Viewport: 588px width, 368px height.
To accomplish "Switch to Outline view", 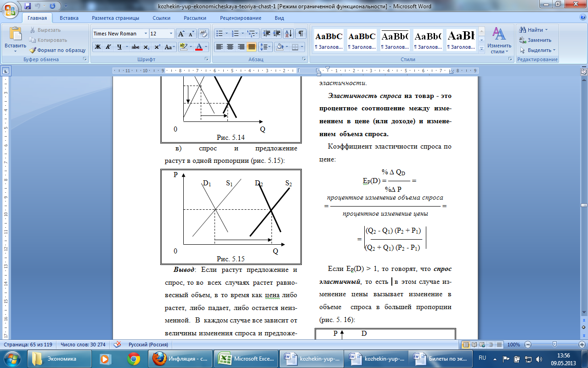I will click(x=490, y=345).
